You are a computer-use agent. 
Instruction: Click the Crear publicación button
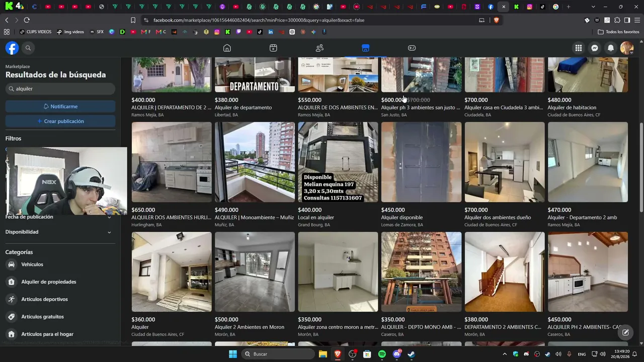(x=60, y=121)
